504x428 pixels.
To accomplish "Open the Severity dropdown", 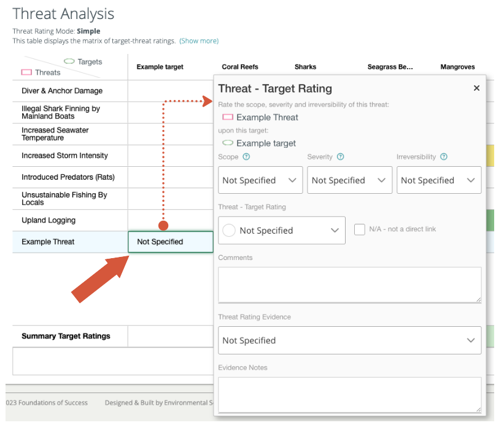I will pyautogui.click(x=349, y=180).
